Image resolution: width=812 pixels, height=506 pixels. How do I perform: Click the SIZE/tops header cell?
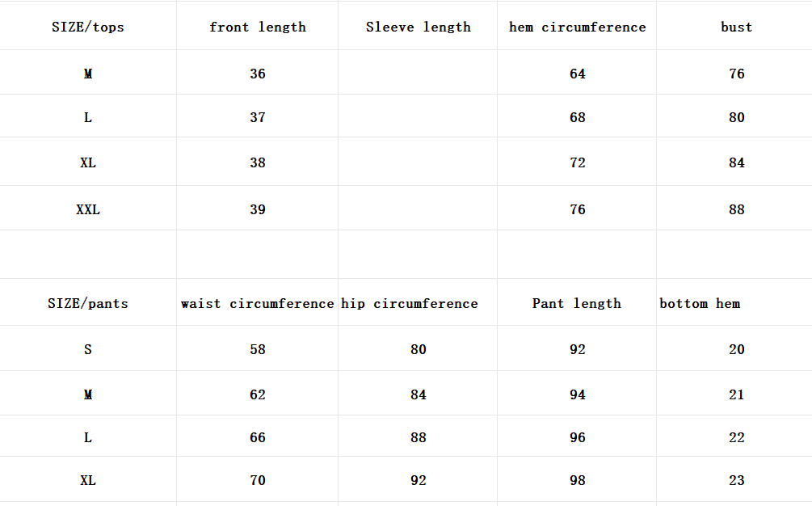88,27
